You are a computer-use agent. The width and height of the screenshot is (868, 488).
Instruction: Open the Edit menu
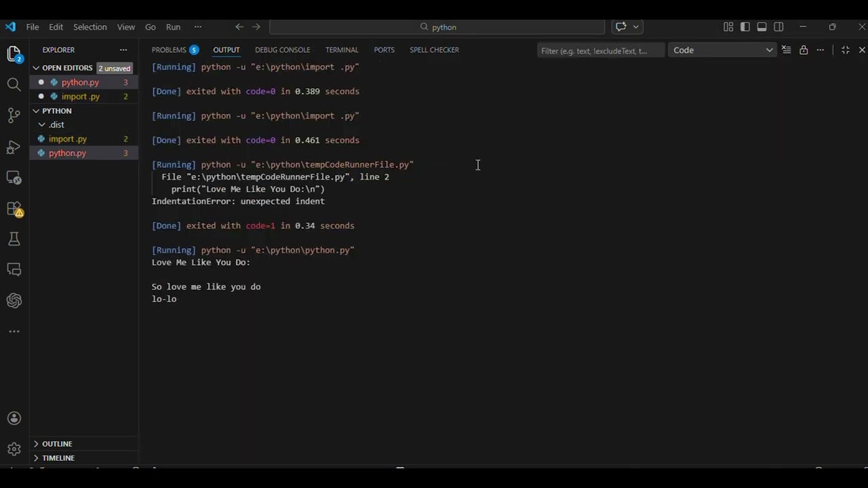coord(56,27)
